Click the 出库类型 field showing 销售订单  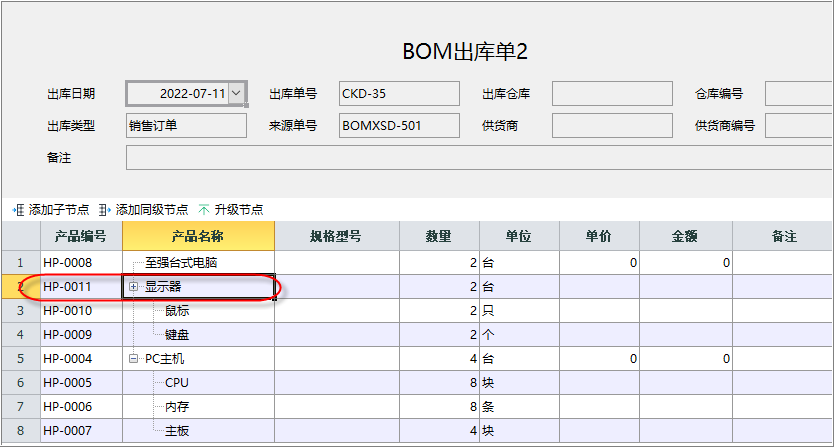tap(186, 126)
